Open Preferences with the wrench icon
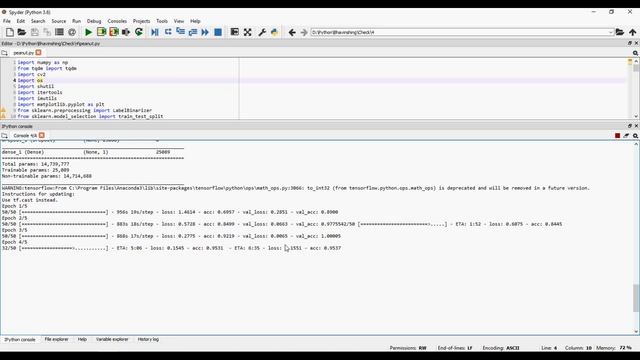Viewport: 640px width, 360px height. pos(262,32)
